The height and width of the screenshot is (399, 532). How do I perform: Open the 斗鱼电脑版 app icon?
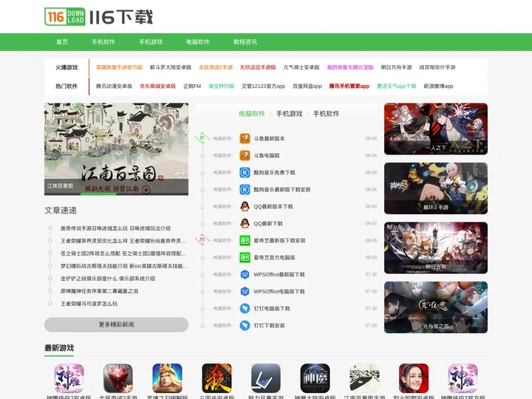245,155
